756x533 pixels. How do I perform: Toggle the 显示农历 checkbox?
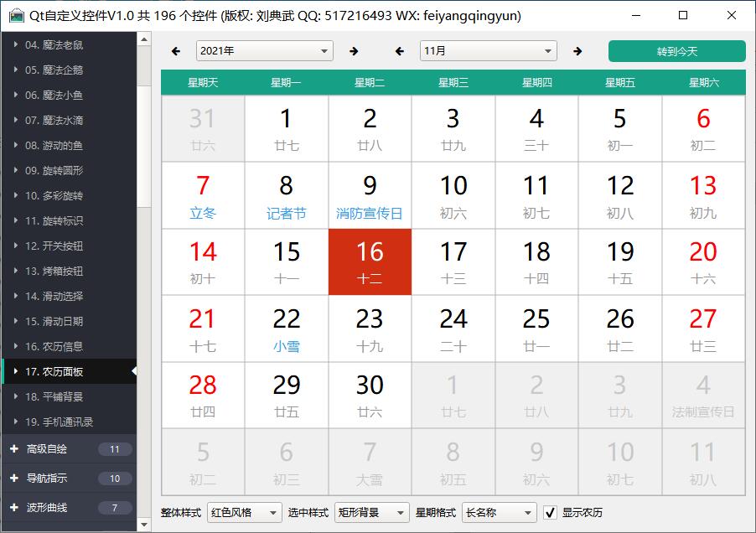click(551, 513)
